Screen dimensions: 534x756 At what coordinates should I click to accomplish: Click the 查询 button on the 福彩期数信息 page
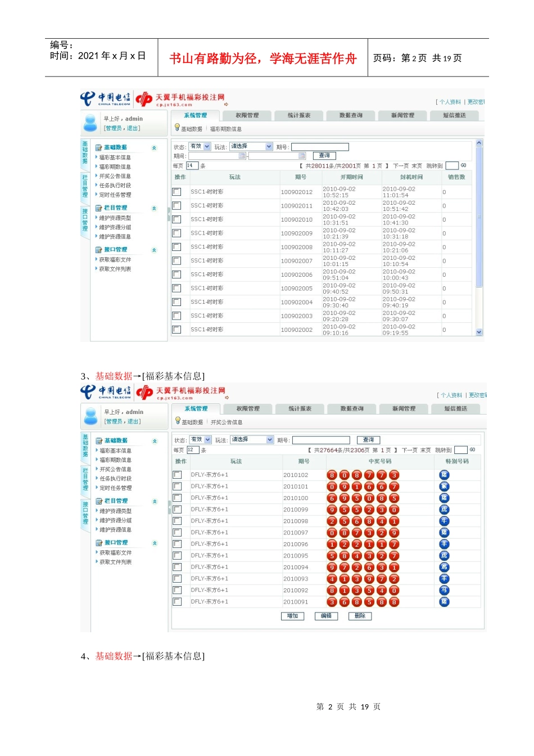pos(324,156)
